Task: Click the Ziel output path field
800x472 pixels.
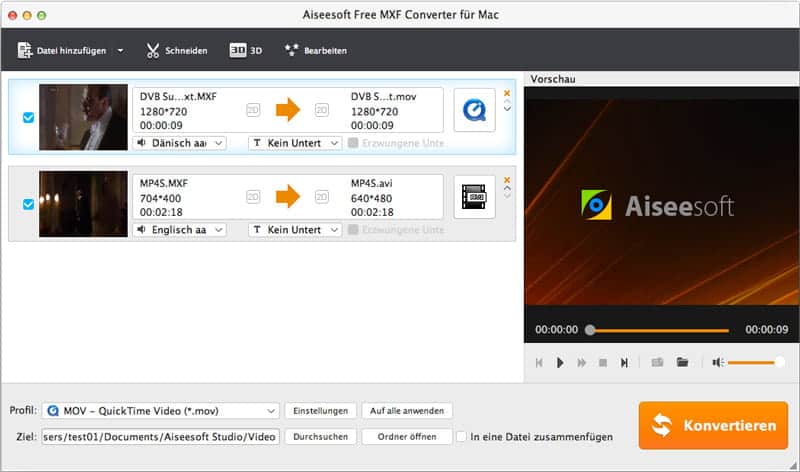Action: [x=161, y=437]
